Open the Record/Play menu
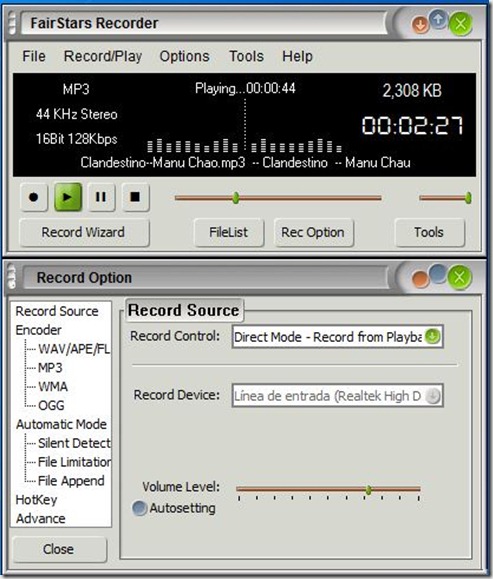Screen dimensions: 493x579 pyautogui.click(x=103, y=56)
